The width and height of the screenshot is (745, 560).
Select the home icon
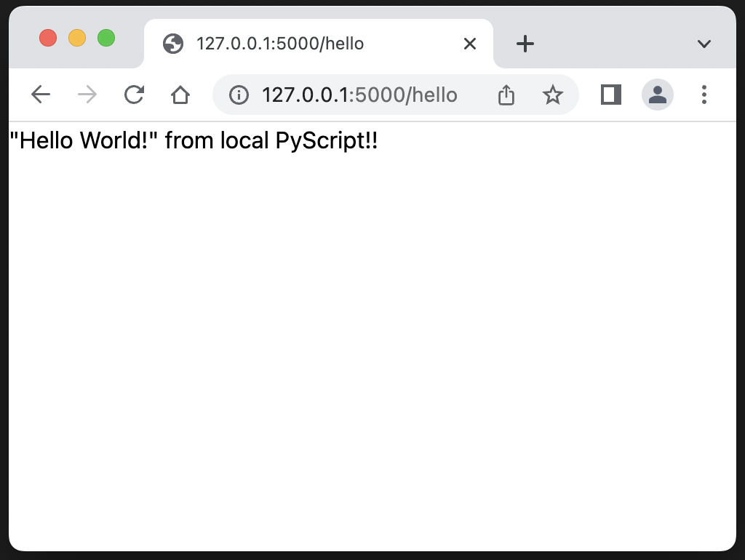click(x=180, y=95)
